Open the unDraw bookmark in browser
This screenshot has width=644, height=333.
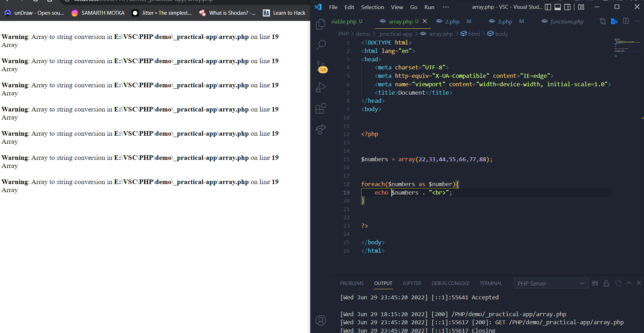point(34,13)
